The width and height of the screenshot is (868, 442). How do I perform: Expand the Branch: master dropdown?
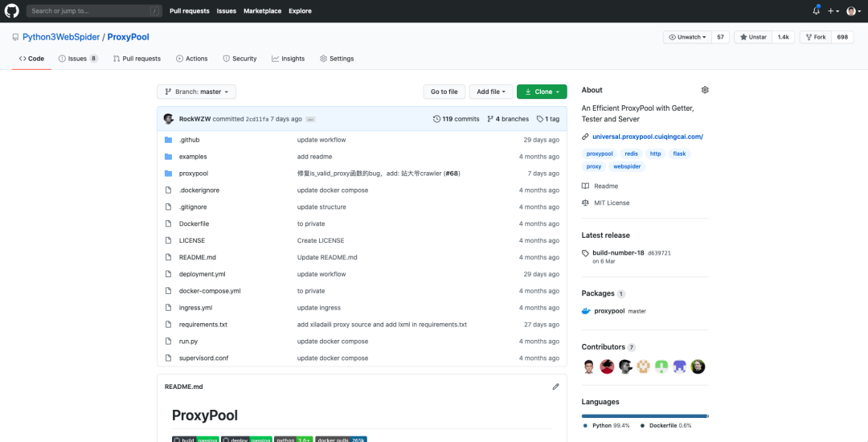pos(197,92)
